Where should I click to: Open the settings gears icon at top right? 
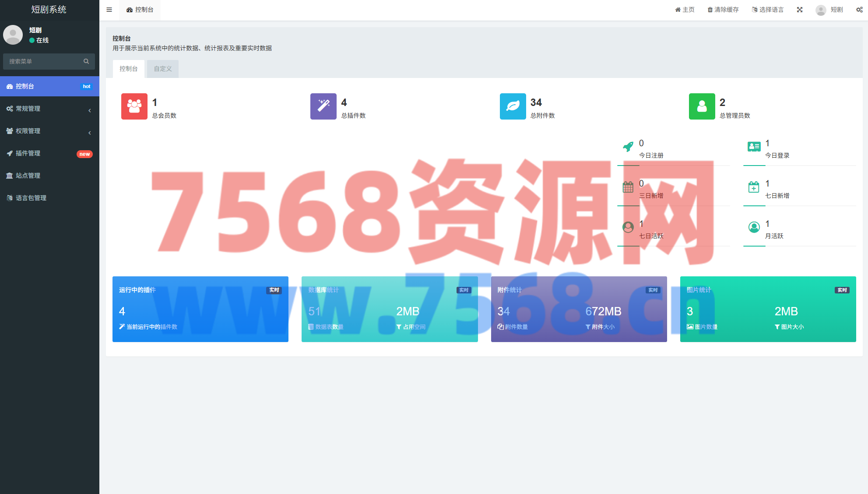point(859,10)
